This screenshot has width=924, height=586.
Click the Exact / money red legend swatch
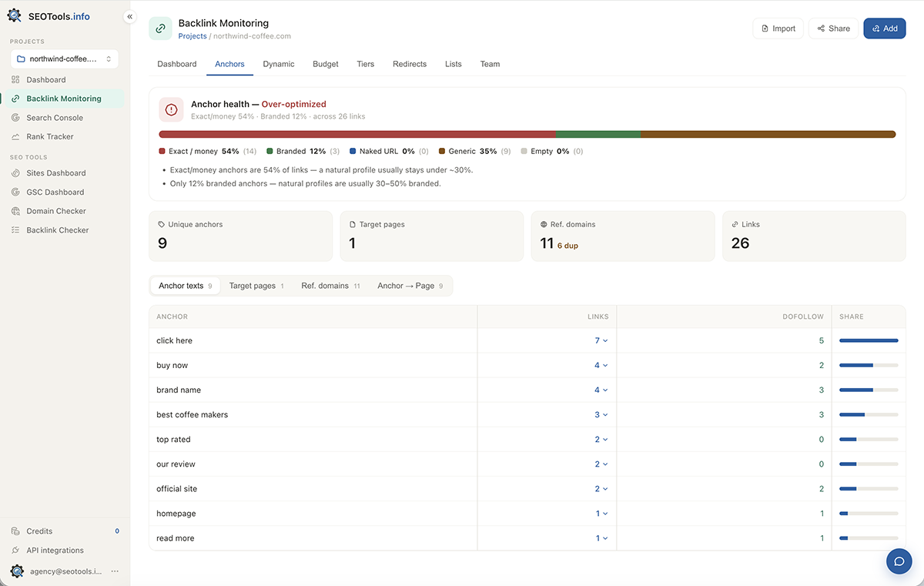[x=162, y=152]
